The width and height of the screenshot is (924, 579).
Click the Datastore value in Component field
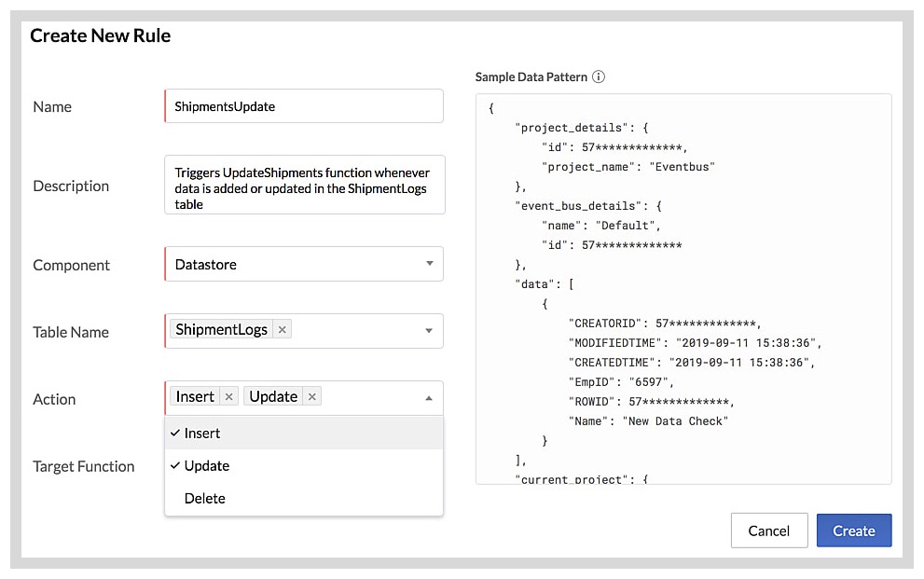pos(206,264)
